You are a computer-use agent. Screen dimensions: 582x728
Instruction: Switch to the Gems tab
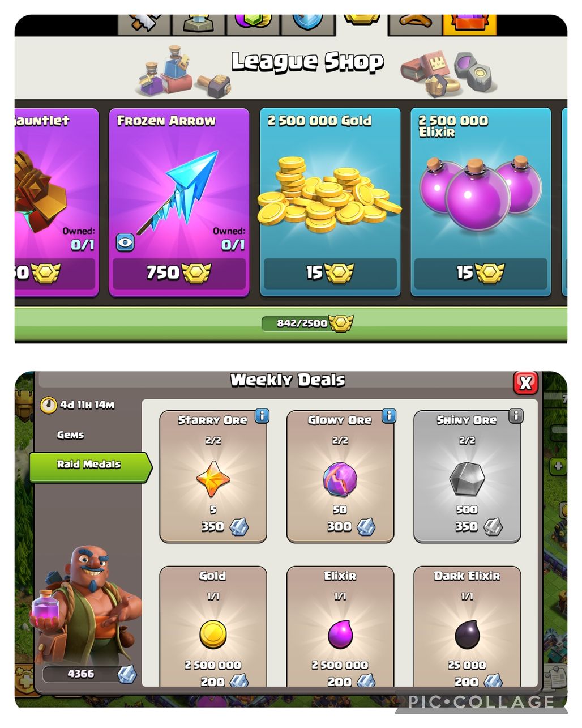(x=70, y=435)
